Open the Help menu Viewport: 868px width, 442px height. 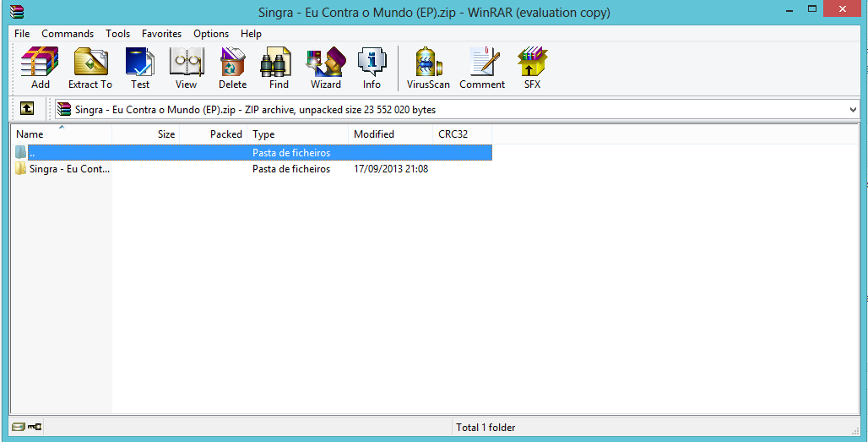pyautogui.click(x=251, y=34)
